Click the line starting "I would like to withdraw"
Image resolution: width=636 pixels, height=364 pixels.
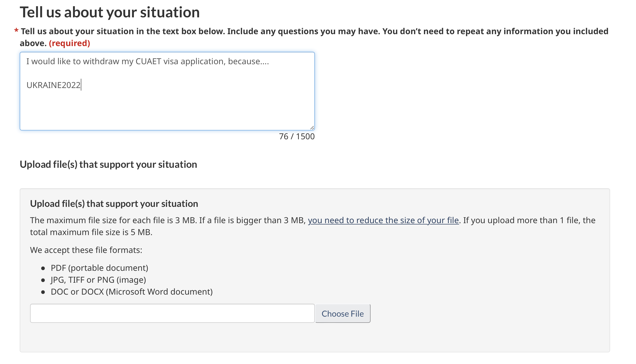pyautogui.click(x=148, y=61)
